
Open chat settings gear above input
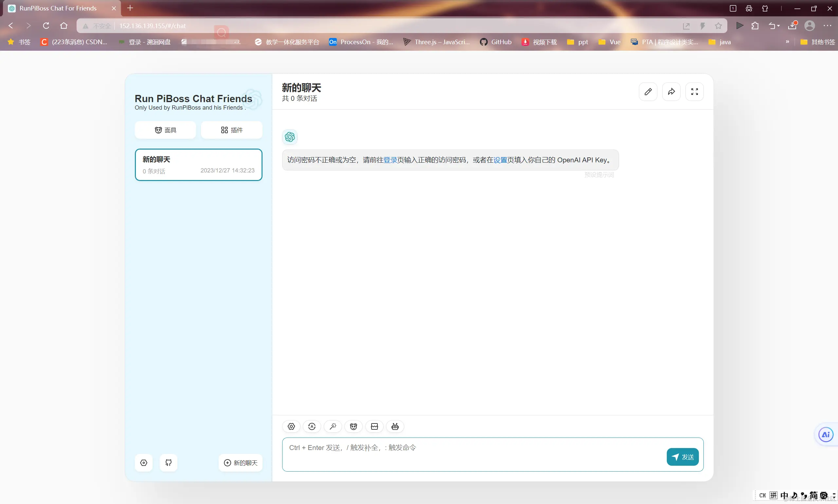pyautogui.click(x=291, y=426)
